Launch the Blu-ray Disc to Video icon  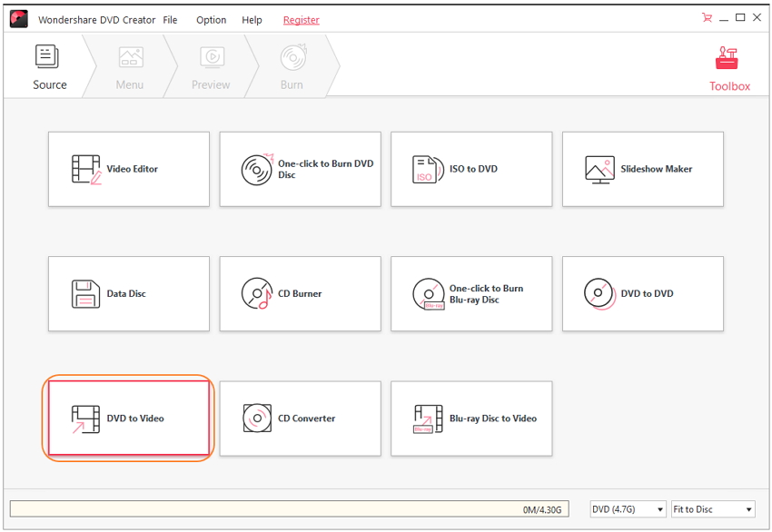[x=428, y=419]
